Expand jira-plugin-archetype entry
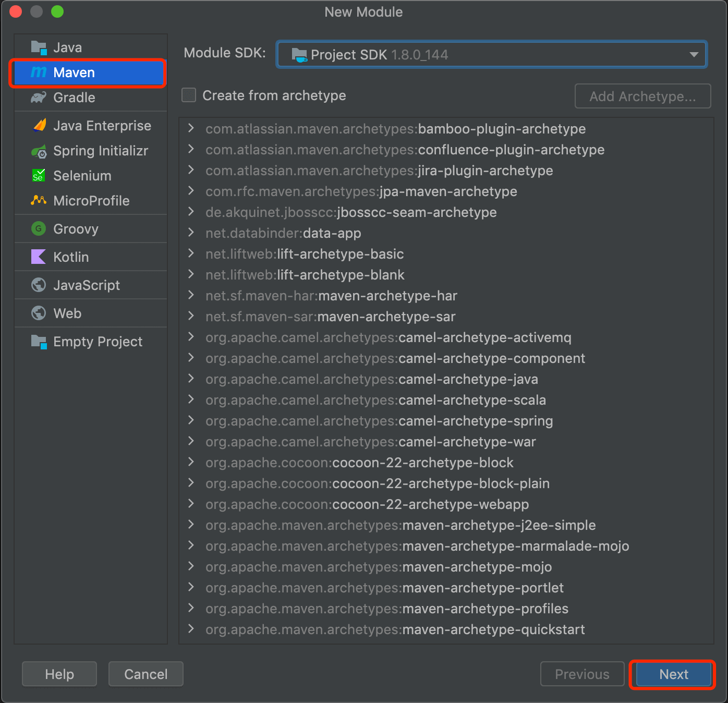 [191, 170]
